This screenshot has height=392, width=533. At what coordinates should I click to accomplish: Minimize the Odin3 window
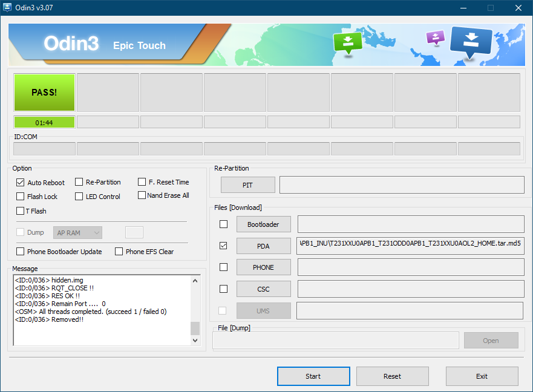(463, 7)
